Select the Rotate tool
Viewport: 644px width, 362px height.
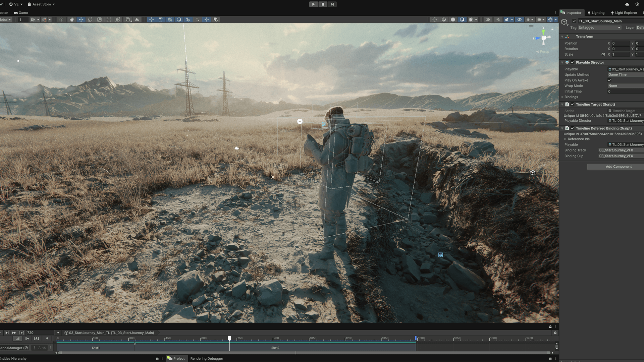click(90, 19)
